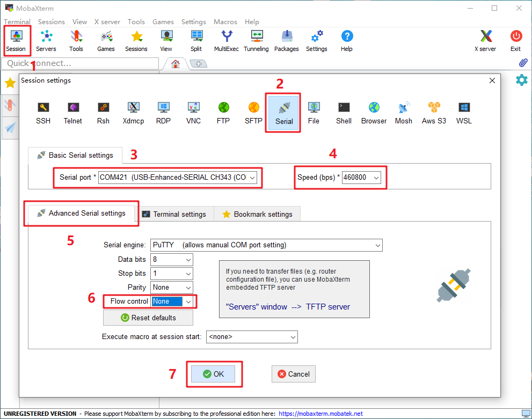
Task: Open the Speed (bps) dropdown
Action: coord(376,178)
